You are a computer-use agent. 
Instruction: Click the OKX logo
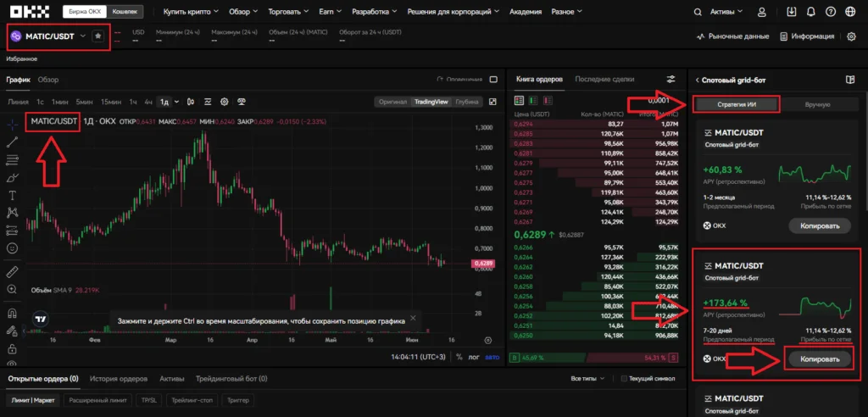(30, 11)
